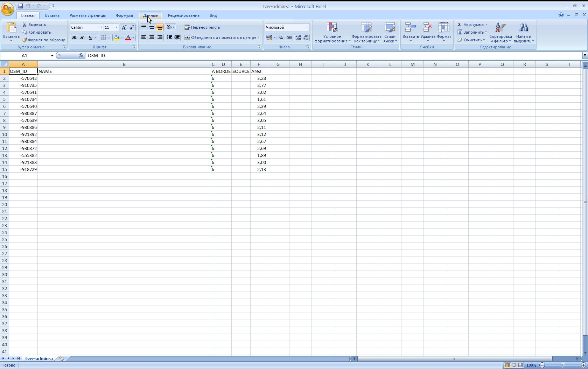Toggle Wrap Text (Перенос текста)

coord(202,27)
